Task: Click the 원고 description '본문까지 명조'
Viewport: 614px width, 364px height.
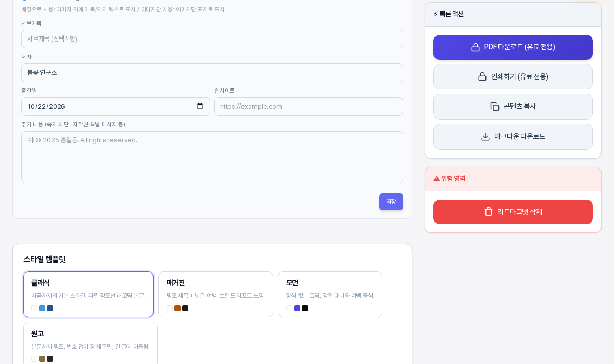Action: pos(48,347)
